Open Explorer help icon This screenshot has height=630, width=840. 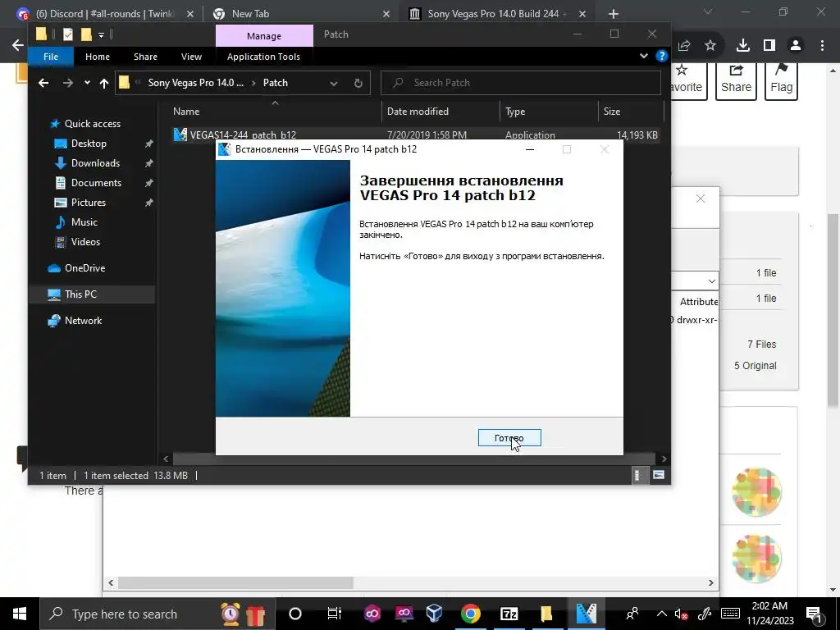coord(662,56)
